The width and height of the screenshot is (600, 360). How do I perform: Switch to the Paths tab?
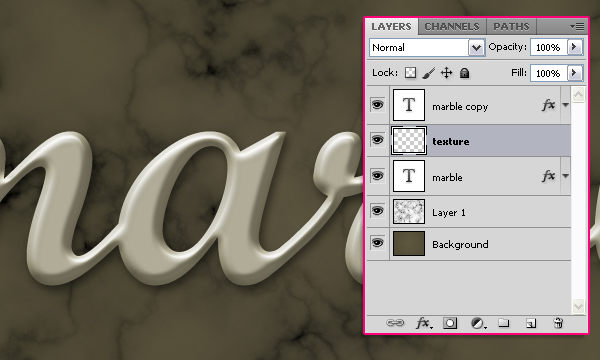coord(511,26)
